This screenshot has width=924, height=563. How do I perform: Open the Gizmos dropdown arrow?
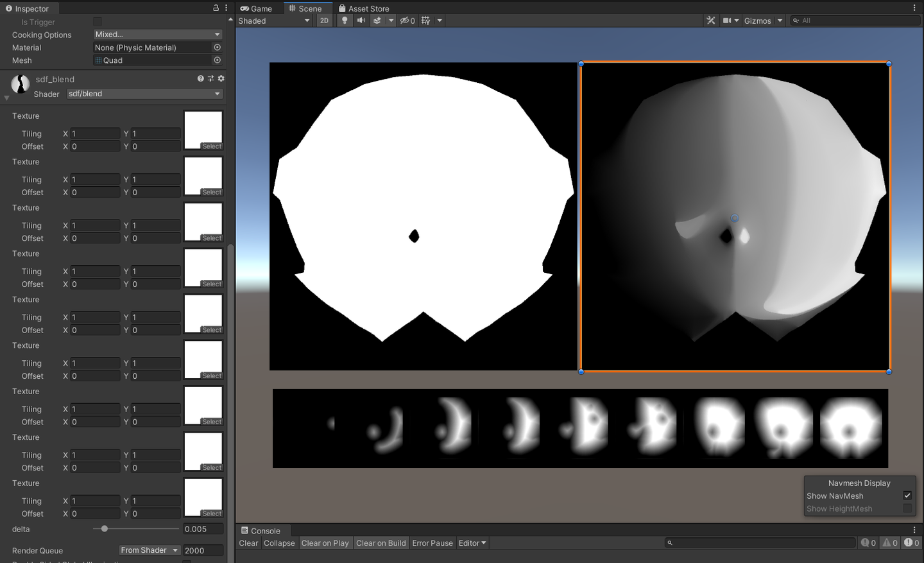pos(780,21)
